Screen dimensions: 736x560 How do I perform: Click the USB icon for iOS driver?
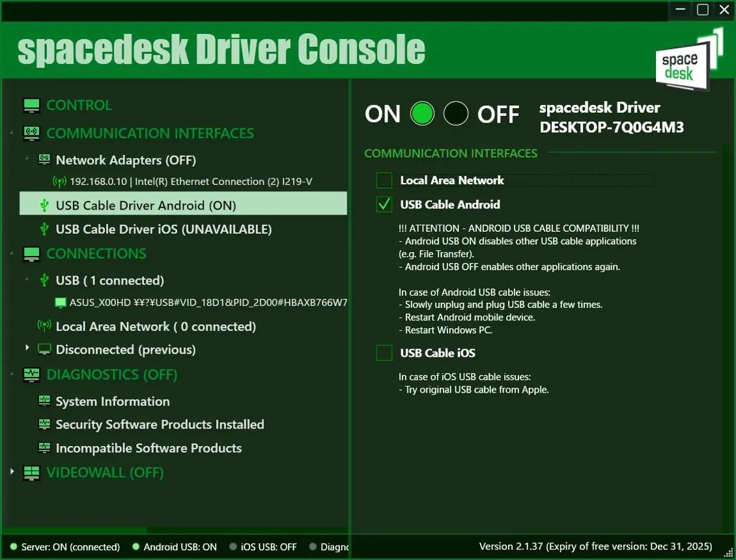pos(44,229)
